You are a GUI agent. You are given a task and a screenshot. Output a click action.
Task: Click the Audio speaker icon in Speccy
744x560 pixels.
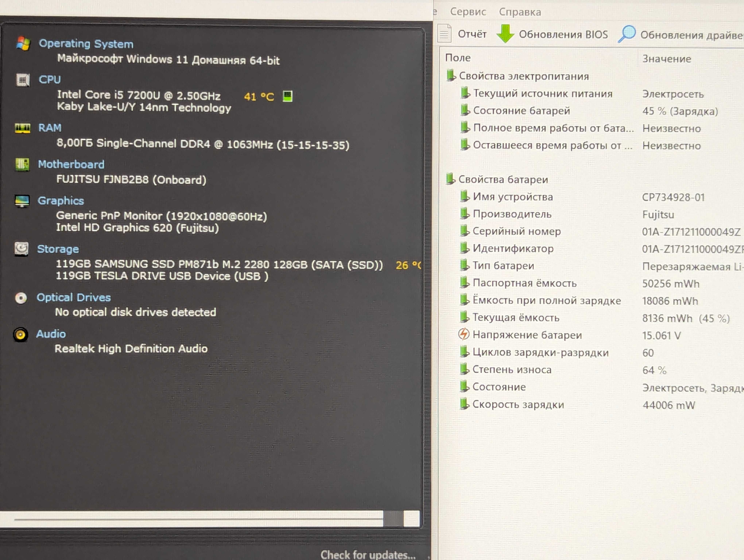click(x=21, y=335)
